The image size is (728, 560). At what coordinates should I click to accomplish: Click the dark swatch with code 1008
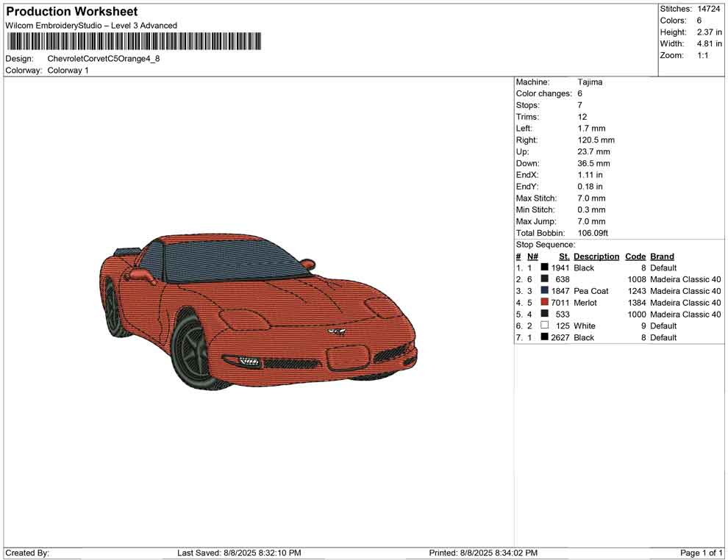(544, 279)
